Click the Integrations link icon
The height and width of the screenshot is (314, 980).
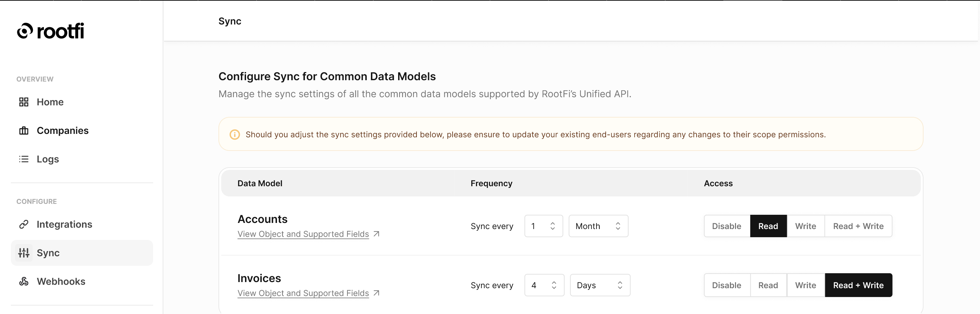[x=23, y=224]
